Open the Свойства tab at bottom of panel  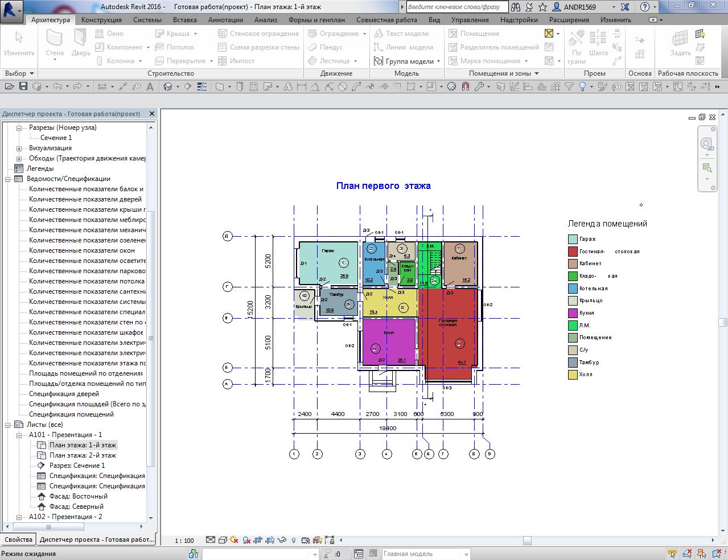pyautogui.click(x=18, y=540)
